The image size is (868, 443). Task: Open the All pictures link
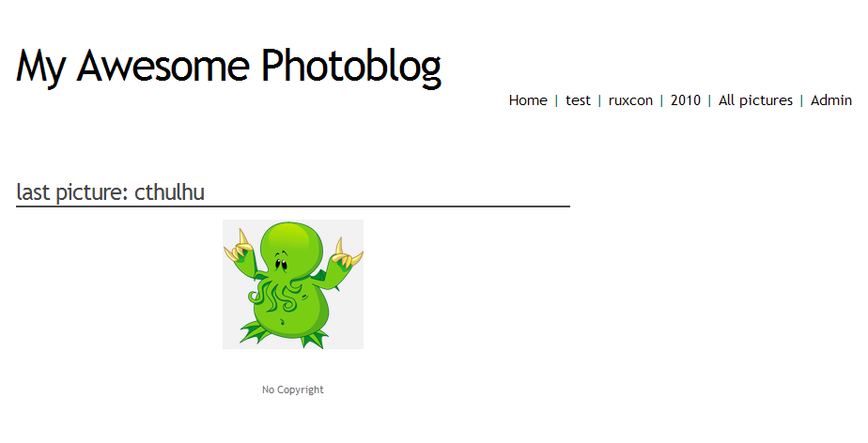755,100
